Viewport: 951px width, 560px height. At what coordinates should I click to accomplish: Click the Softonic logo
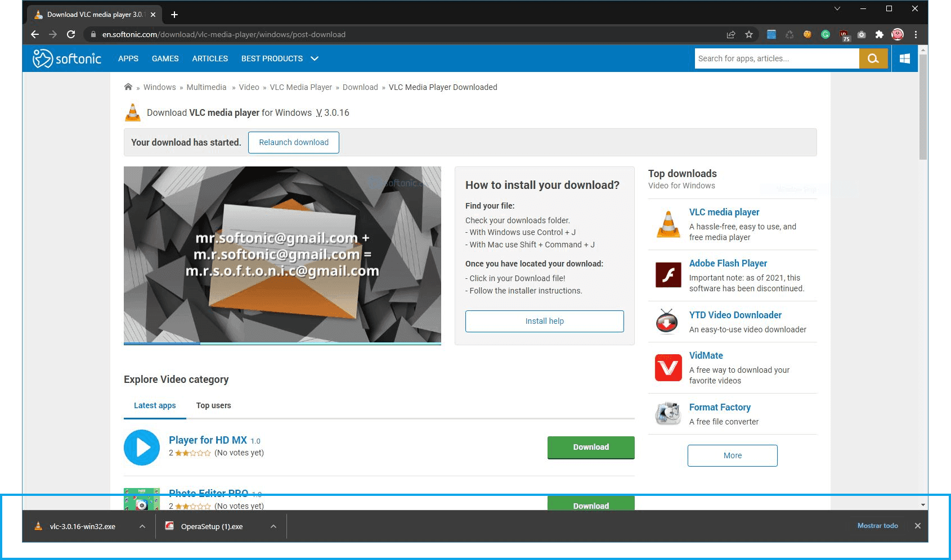click(x=67, y=58)
